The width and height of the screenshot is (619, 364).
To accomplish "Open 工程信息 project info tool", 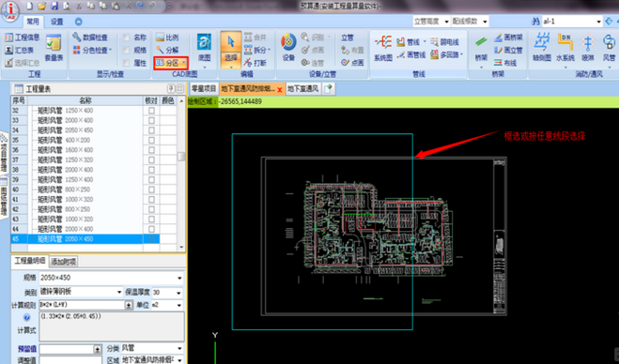I will 23,38.
